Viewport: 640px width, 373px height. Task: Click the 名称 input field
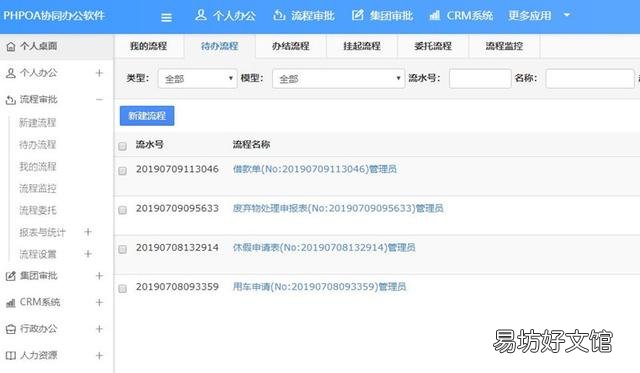tap(590, 78)
